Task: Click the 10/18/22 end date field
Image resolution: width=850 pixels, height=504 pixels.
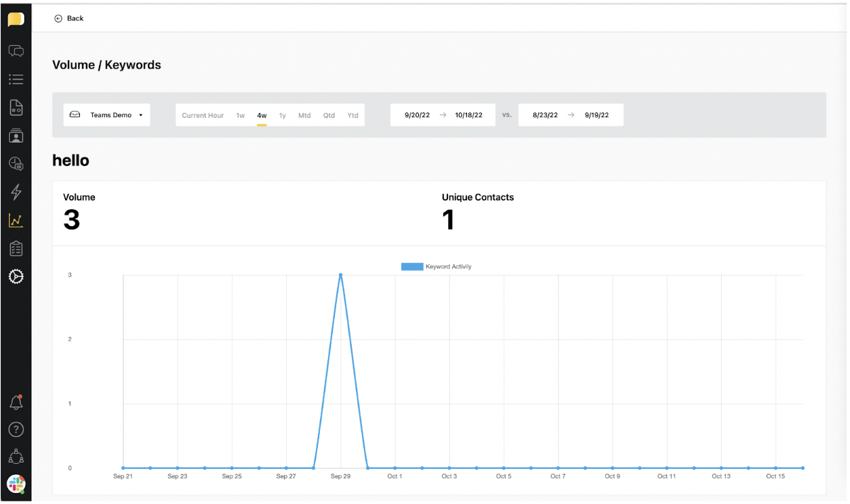Action: click(x=469, y=115)
